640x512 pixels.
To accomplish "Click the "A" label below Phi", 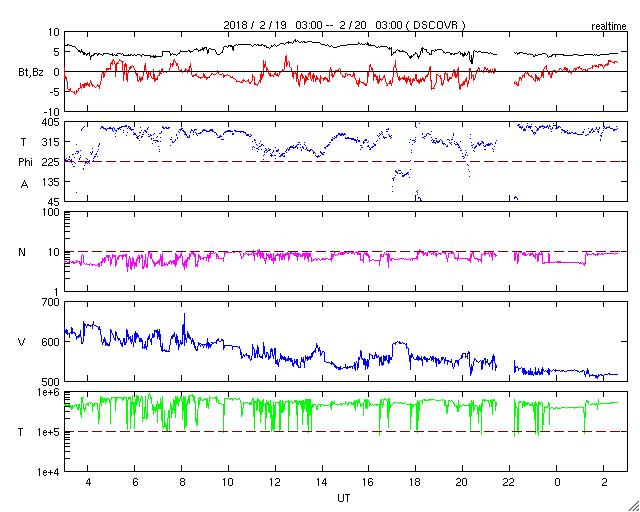I will click(x=24, y=185).
